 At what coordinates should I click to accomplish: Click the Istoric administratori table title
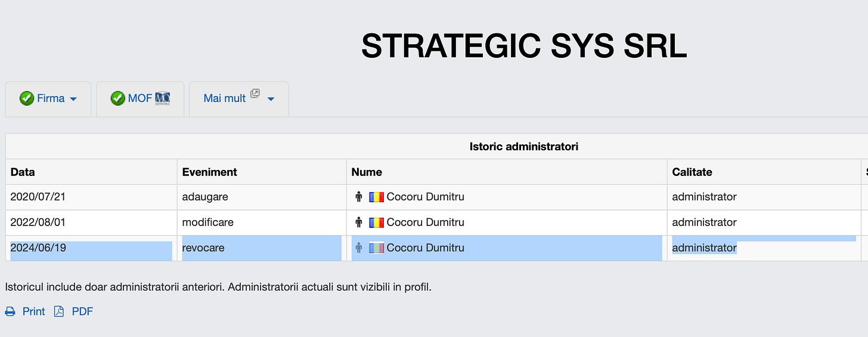[x=524, y=146]
